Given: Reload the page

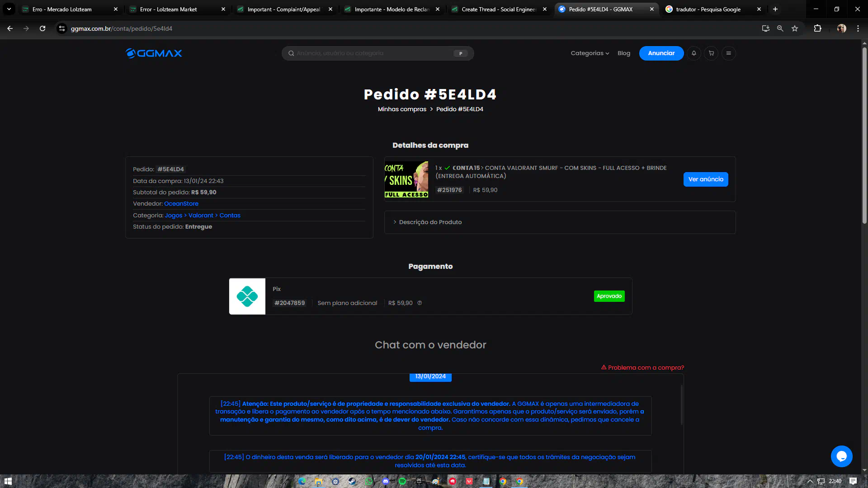Looking at the screenshot, I should pos(42,28).
